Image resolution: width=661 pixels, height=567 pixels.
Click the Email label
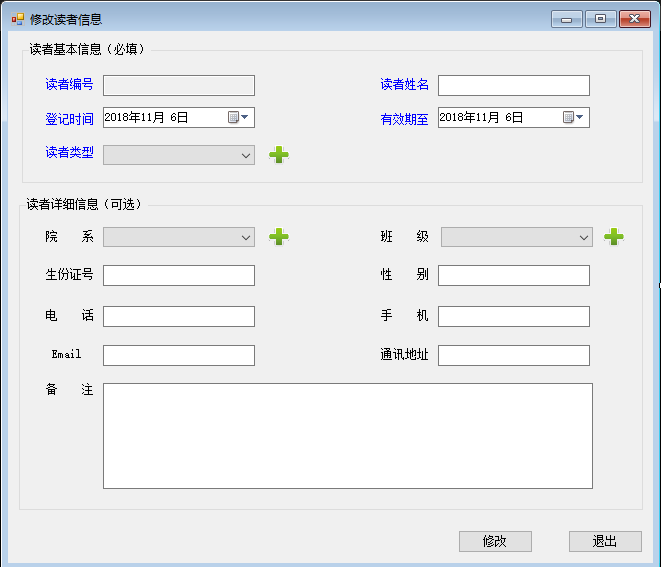66,354
